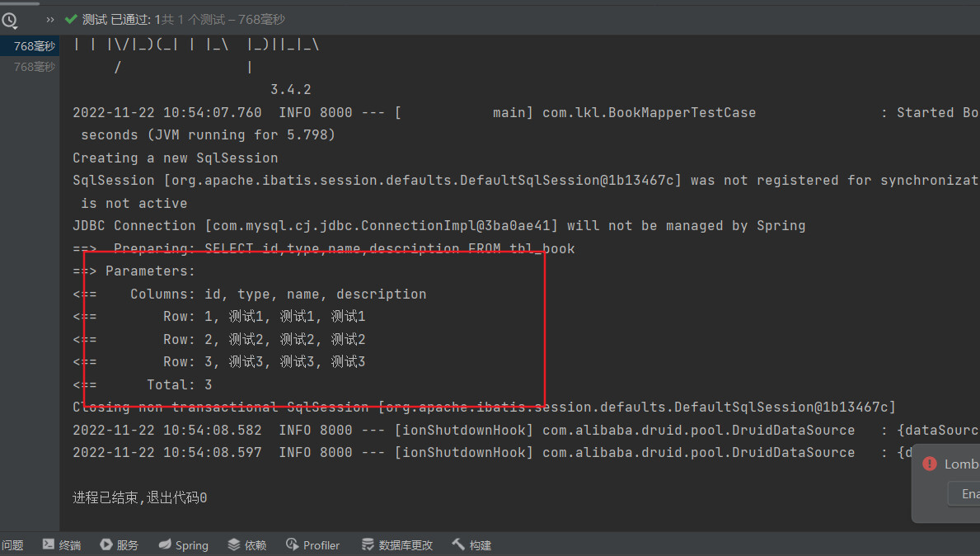980x556 pixels.
Task: Click the services play icon beside 服务
Action: [106, 544]
